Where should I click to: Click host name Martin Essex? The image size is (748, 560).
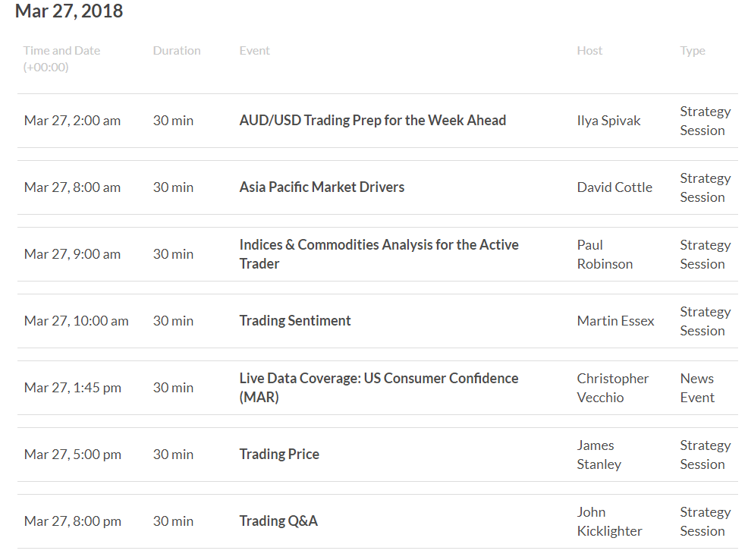(615, 320)
